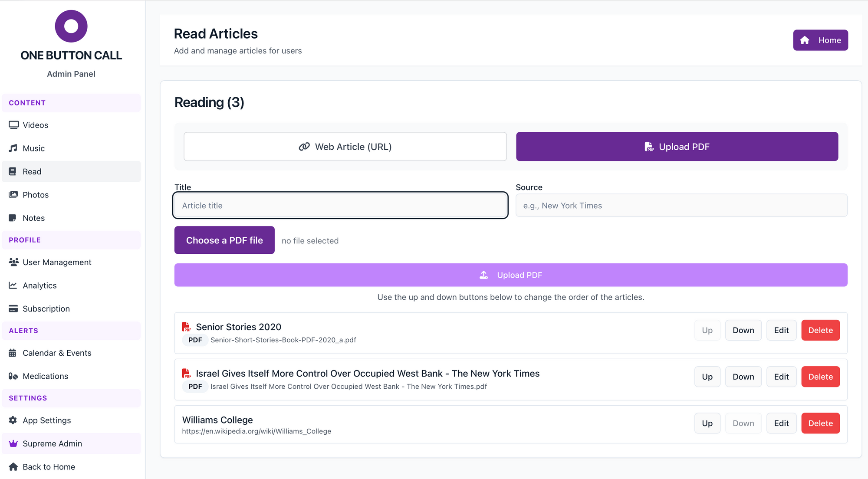Click the Photos icon in sidebar
This screenshot has height=479, width=868.
pos(13,195)
